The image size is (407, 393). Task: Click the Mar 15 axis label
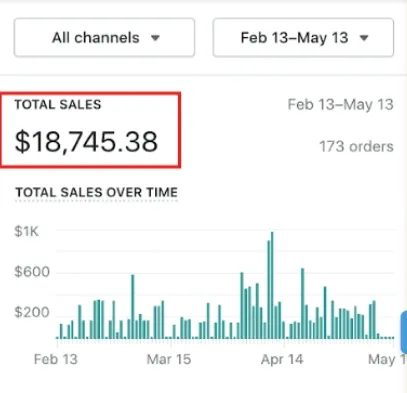pos(169,359)
